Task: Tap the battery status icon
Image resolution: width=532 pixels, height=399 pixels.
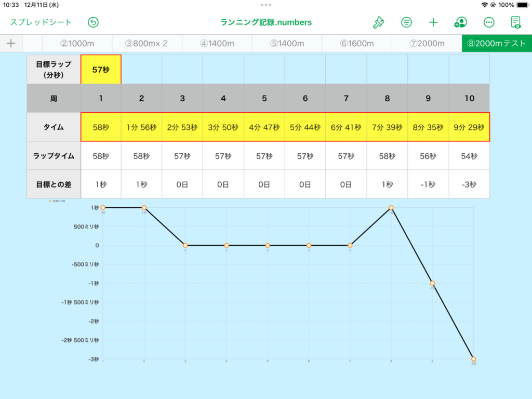Action: click(523, 5)
